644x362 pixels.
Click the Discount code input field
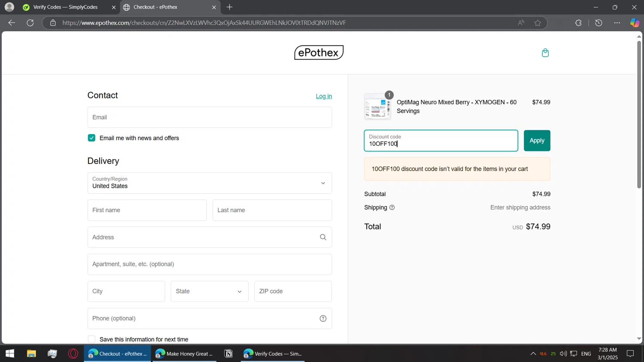click(x=441, y=141)
